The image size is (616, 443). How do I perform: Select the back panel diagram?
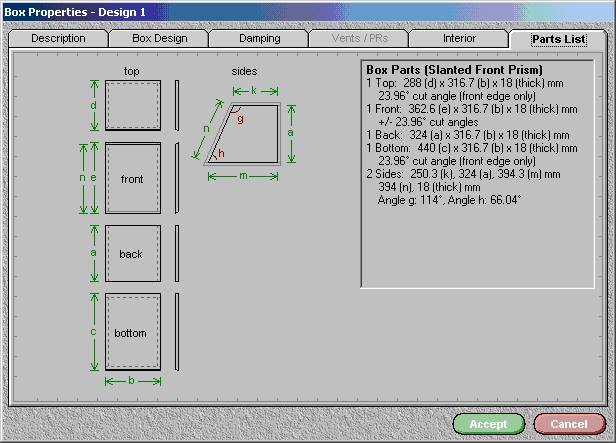click(x=132, y=253)
